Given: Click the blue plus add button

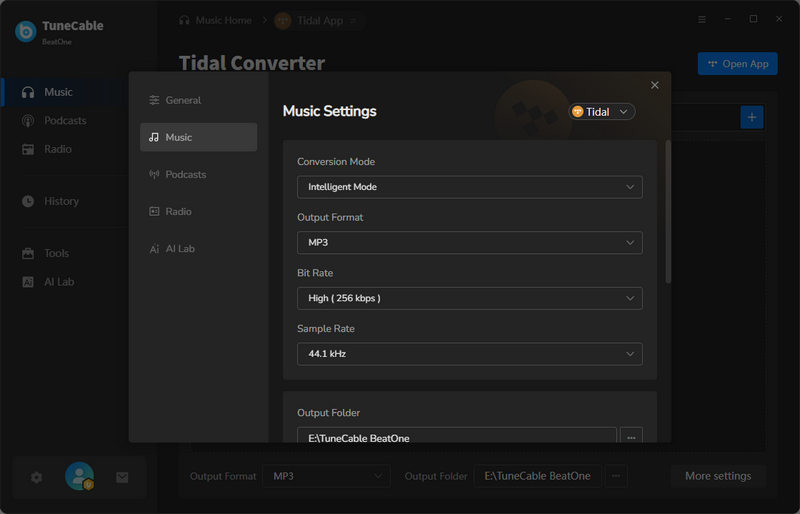Looking at the screenshot, I should pyautogui.click(x=752, y=117).
